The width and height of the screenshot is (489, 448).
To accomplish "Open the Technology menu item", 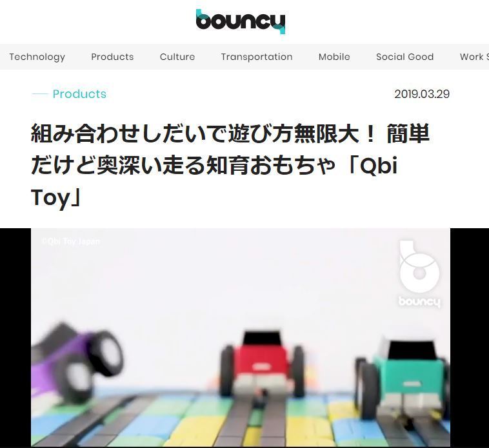I will [x=37, y=57].
